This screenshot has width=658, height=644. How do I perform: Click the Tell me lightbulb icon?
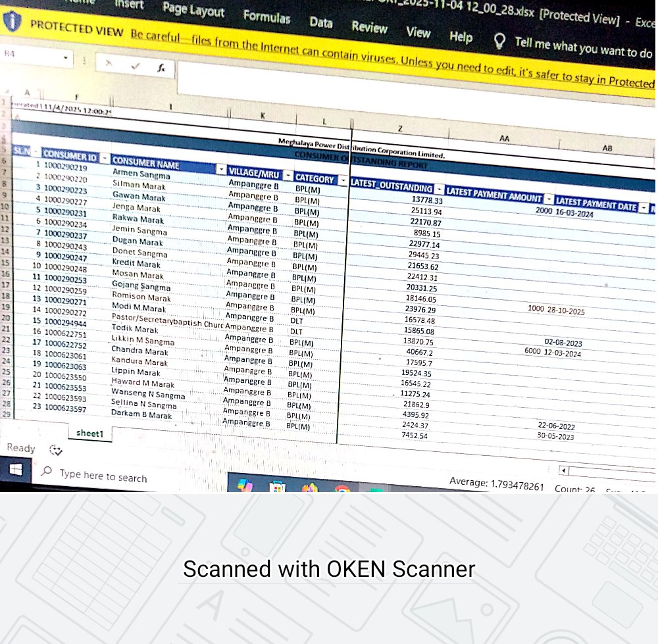499,41
